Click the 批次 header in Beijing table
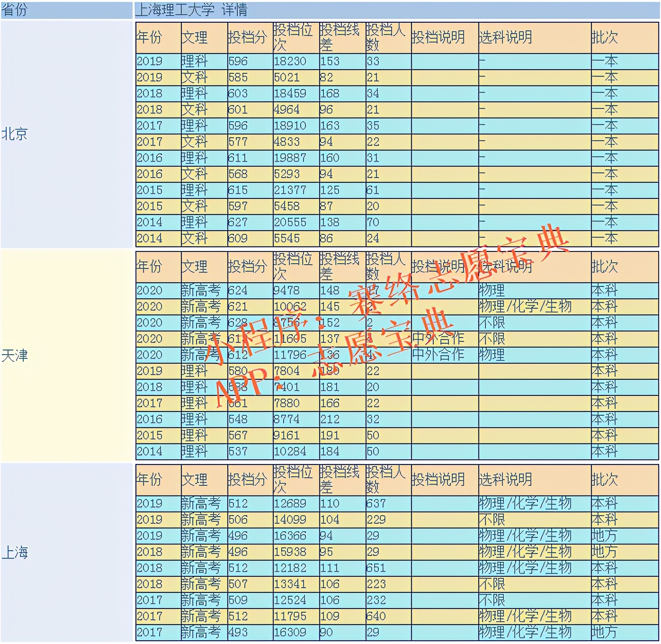The width and height of the screenshot is (661, 644). coord(604,36)
